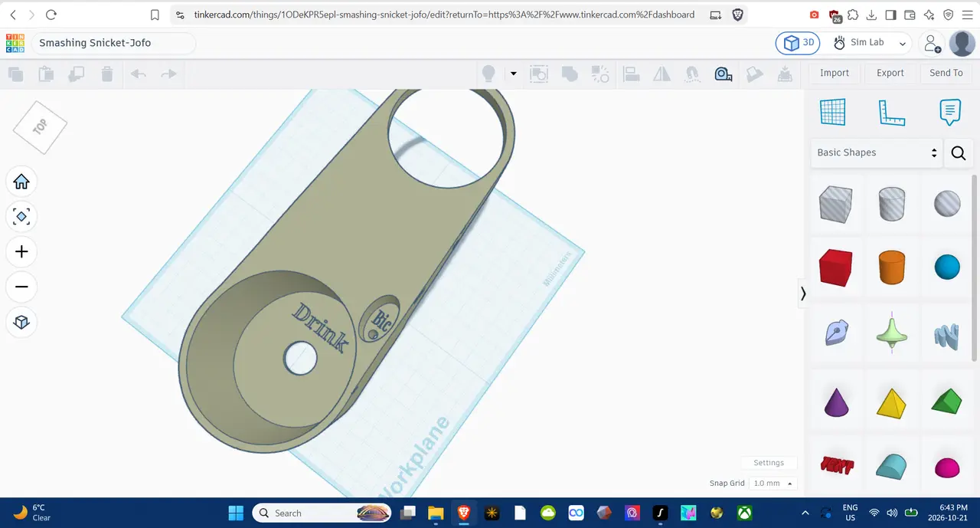Toggle the 3D design view button
This screenshot has height=528, width=980.
[799, 43]
